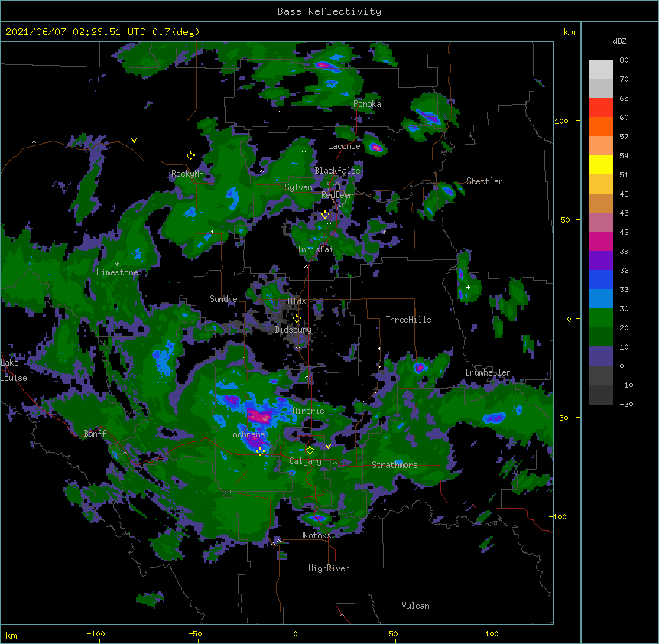Click the magenta storm core north of Cochrane
Image resolution: width=659 pixels, height=644 pixels.
[260, 417]
